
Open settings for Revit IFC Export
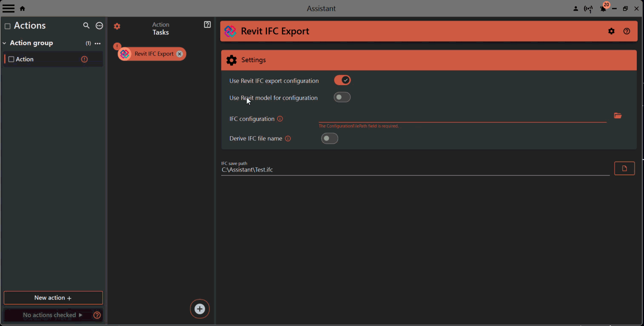click(611, 31)
